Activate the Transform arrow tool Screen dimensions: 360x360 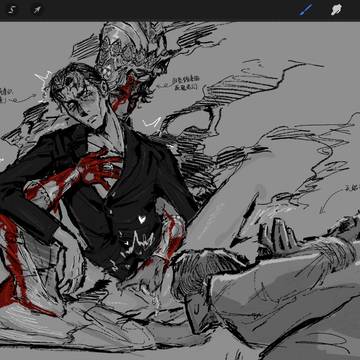tap(37, 10)
